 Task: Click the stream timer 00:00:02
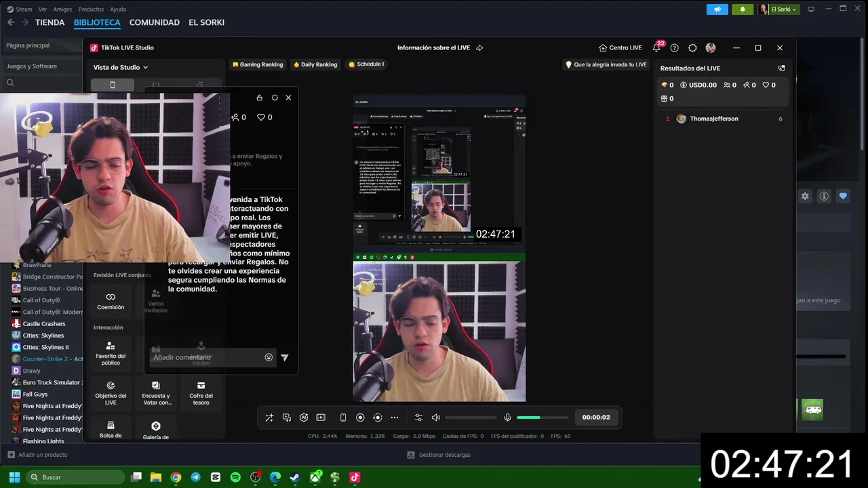596,418
